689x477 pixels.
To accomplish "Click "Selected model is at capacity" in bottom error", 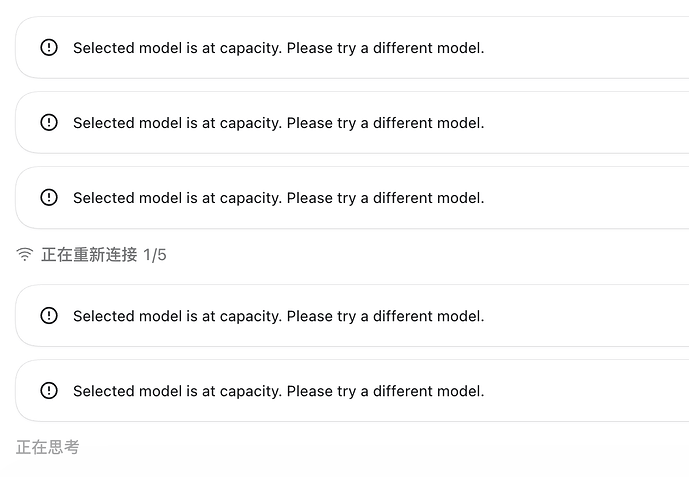I will pos(177,391).
